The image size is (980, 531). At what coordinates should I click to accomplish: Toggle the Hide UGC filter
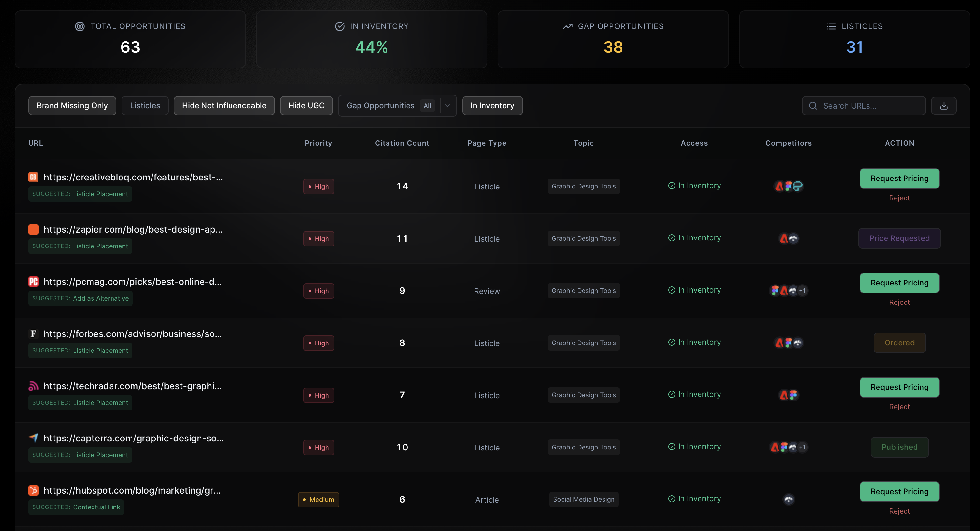(306, 105)
